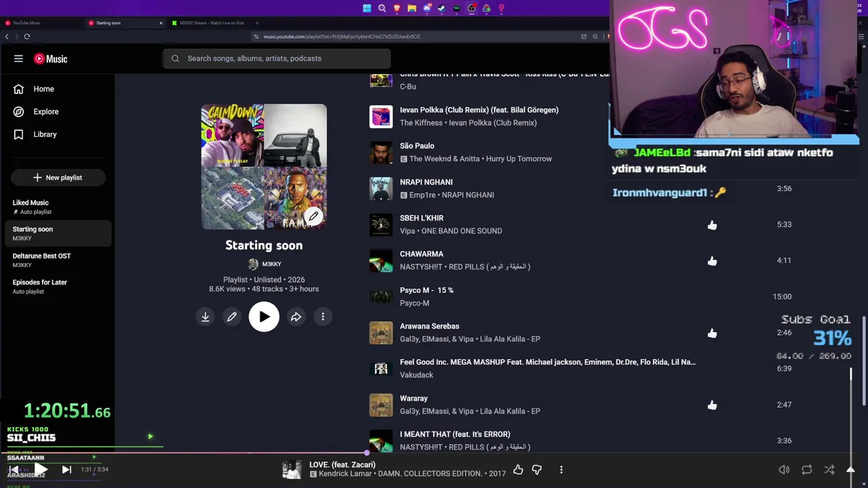The height and width of the screenshot is (488, 868).
Task: Open the Kendrick Lamar artist link in player
Action: pos(345,474)
